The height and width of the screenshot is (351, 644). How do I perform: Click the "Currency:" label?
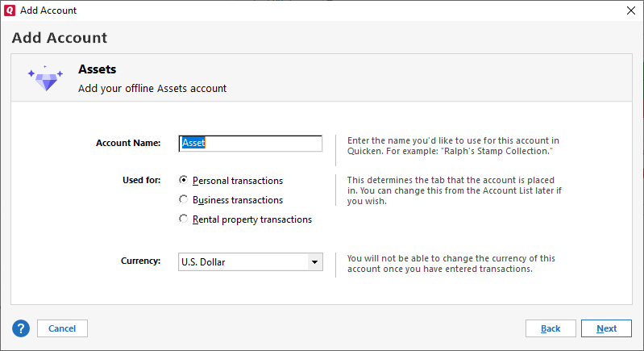click(x=141, y=261)
